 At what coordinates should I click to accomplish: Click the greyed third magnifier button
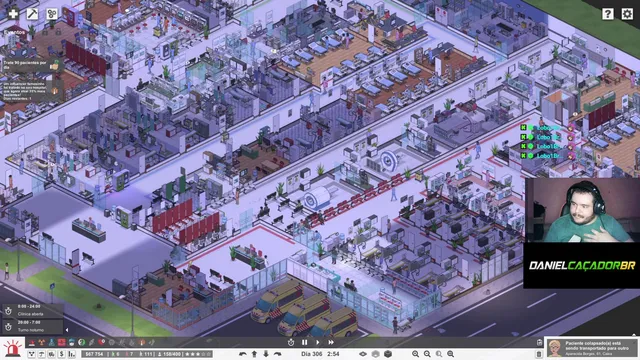pyautogui.click(x=439, y=354)
